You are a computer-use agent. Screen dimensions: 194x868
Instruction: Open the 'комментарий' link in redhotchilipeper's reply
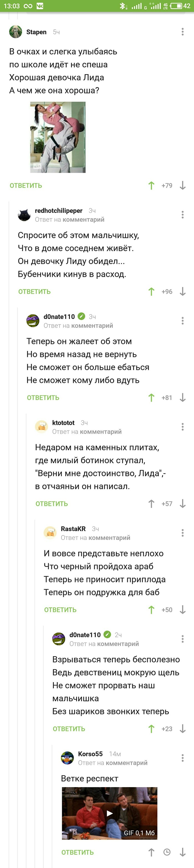[84, 219]
